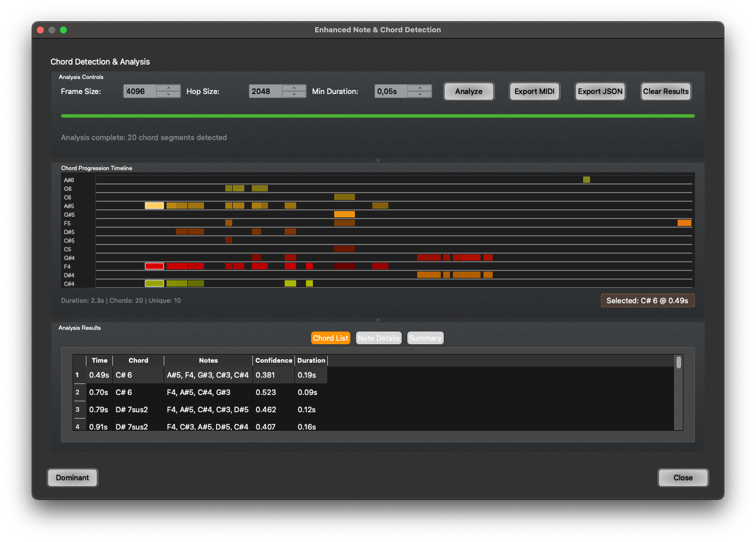Click the Hop Size value field

click(x=265, y=91)
